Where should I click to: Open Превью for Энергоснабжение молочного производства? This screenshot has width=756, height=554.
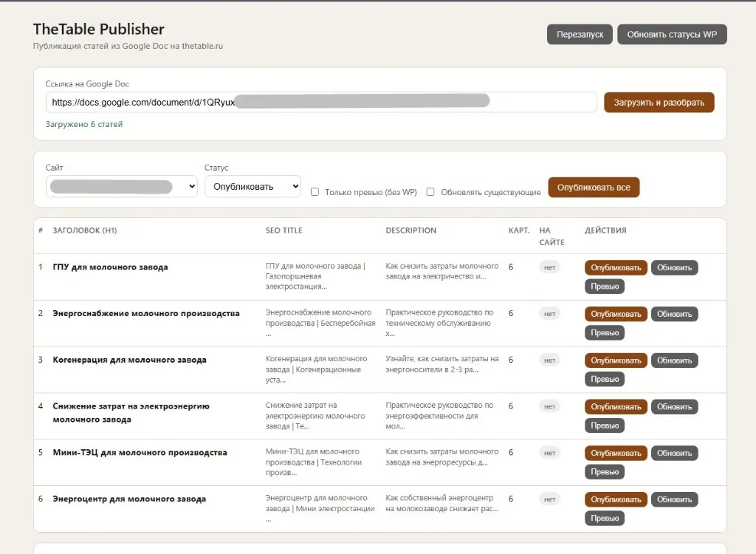(x=605, y=332)
